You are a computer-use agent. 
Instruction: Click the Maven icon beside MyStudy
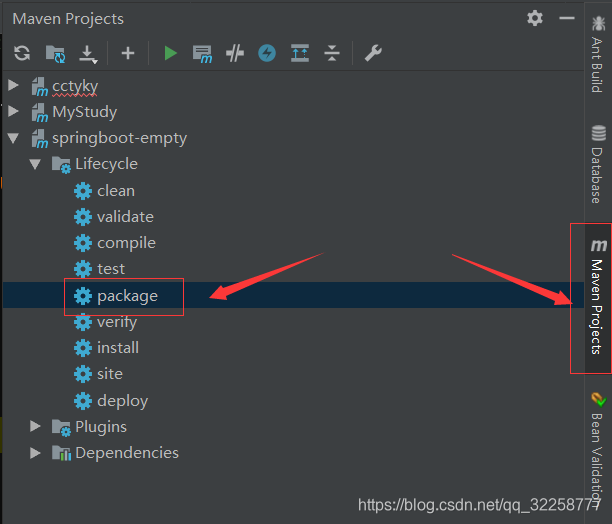click(39, 112)
